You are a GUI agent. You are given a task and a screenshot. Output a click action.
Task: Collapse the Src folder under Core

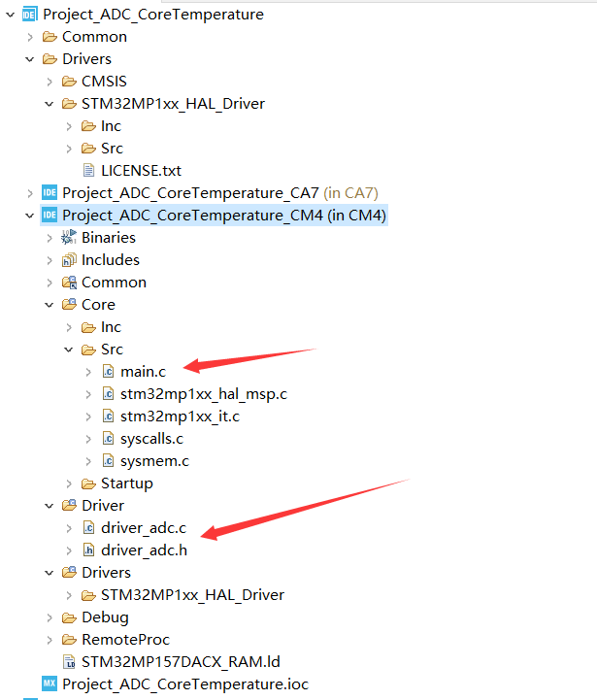pos(69,350)
